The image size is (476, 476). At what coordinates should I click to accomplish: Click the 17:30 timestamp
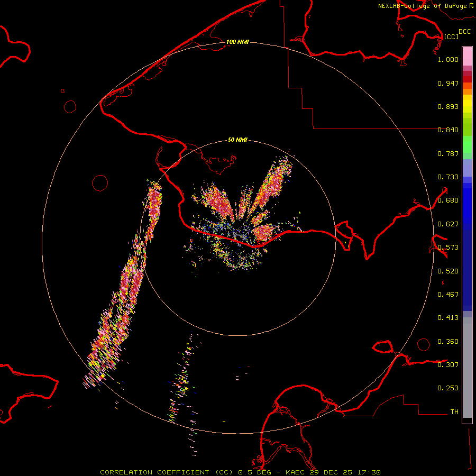click(368, 472)
